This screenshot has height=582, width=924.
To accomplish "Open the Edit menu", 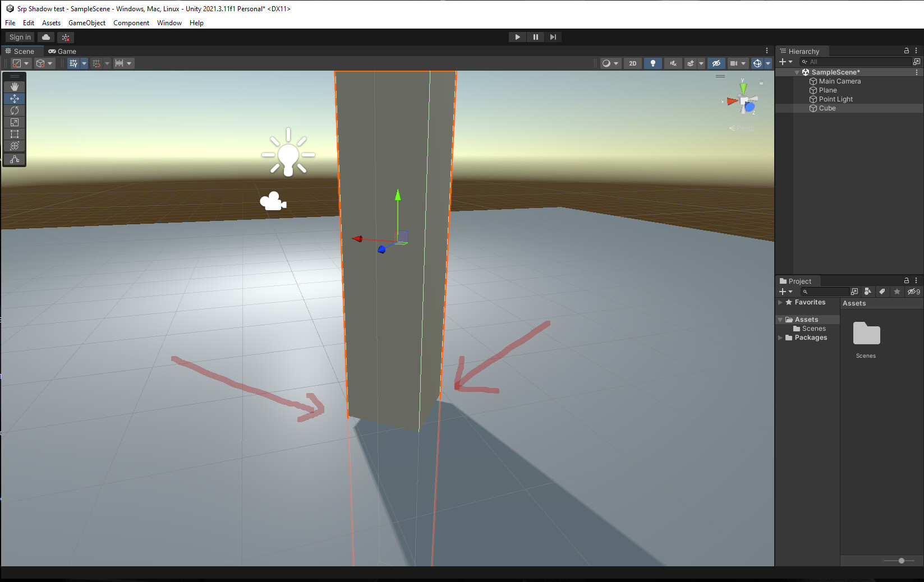I will (x=29, y=23).
